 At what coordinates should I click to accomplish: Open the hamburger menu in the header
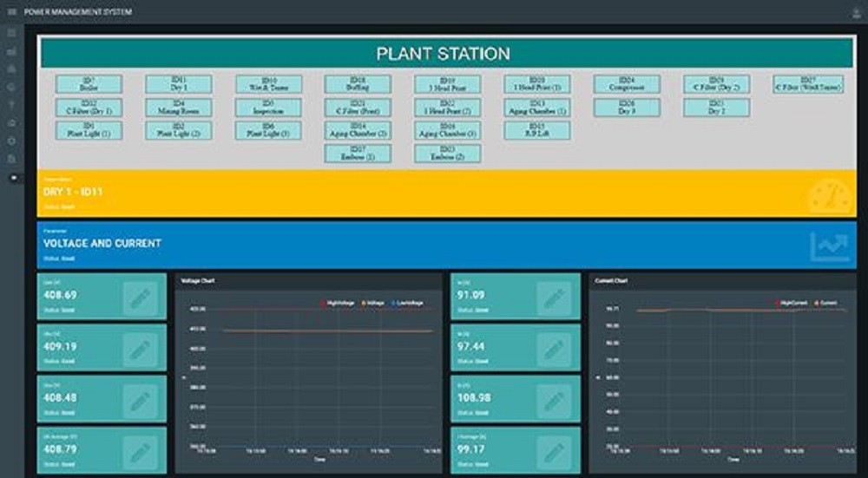[11, 11]
